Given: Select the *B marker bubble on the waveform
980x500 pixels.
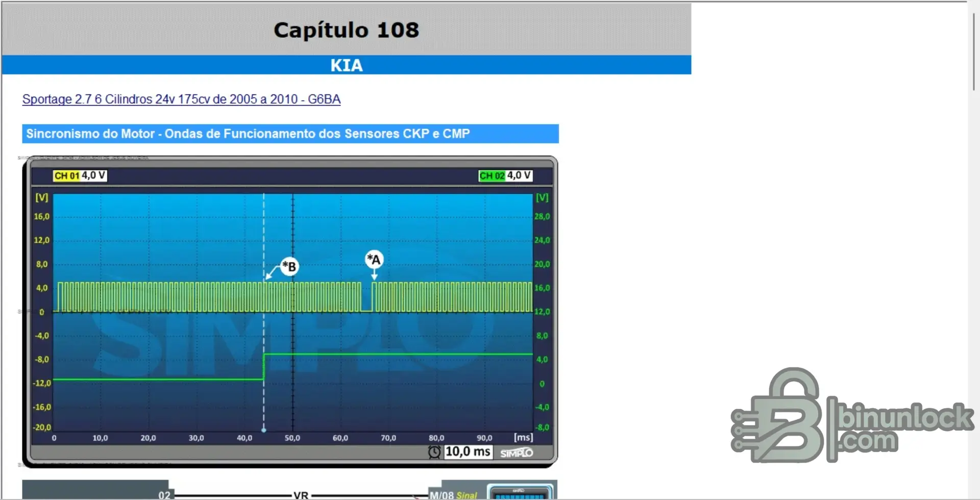Looking at the screenshot, I should coord(289,267).
